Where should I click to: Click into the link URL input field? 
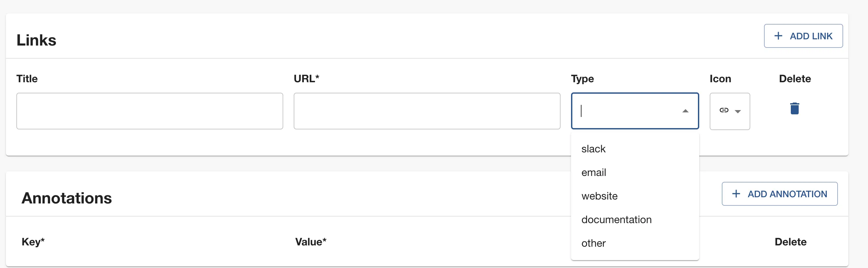tap(426, 111)
